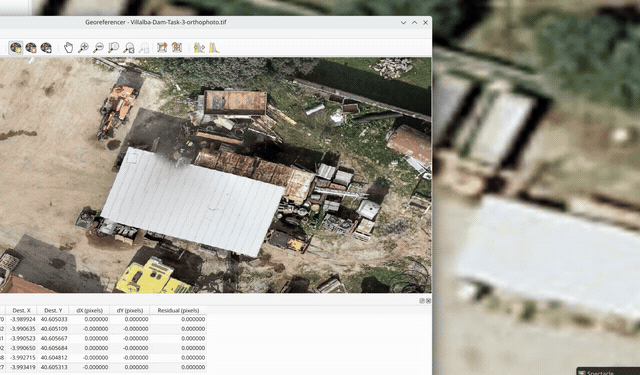Select the cell reading -3.990650
This screenshot has height=375, width=640.
click(x=22, y=348)
